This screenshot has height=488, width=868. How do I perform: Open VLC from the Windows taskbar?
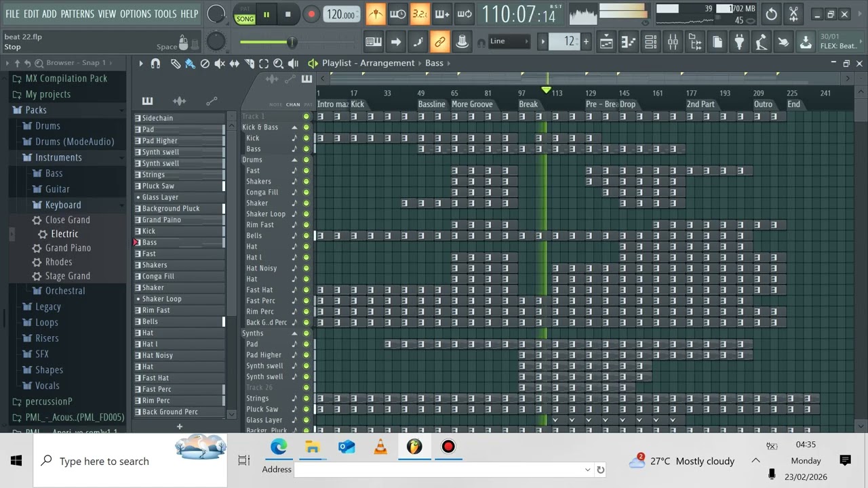[380, 447]
